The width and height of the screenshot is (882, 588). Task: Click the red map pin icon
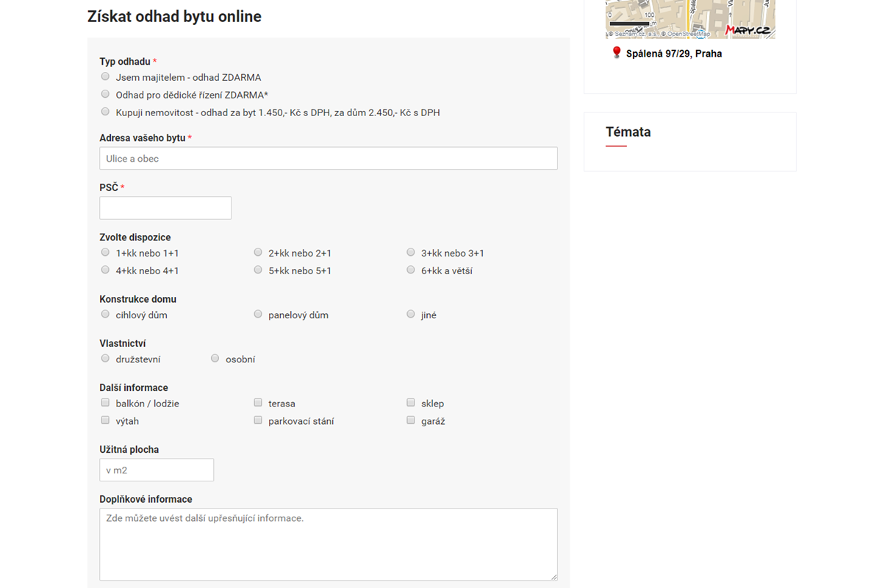pos(616,53)
